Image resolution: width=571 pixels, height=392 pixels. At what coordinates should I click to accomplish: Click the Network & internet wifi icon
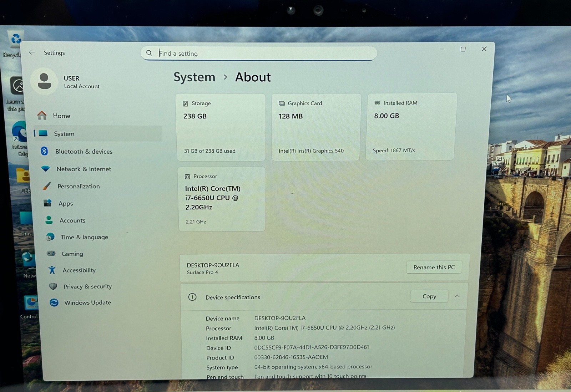[46, 168]
